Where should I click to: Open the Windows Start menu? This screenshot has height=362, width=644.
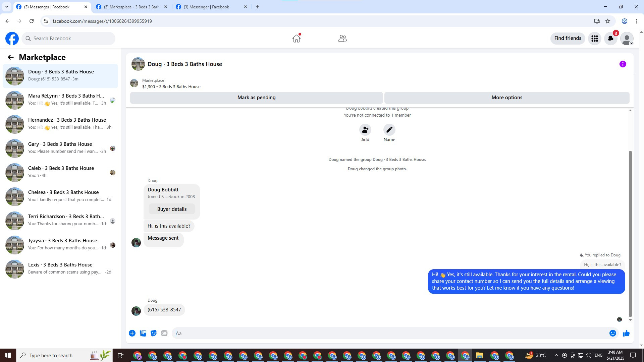[x=8, y=355]
